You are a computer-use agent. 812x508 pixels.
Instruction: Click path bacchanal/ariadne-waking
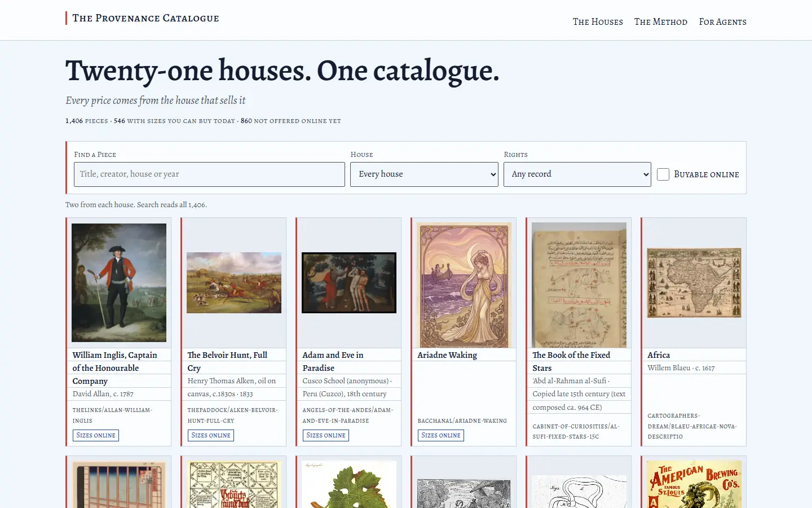(x=462, y=421)
